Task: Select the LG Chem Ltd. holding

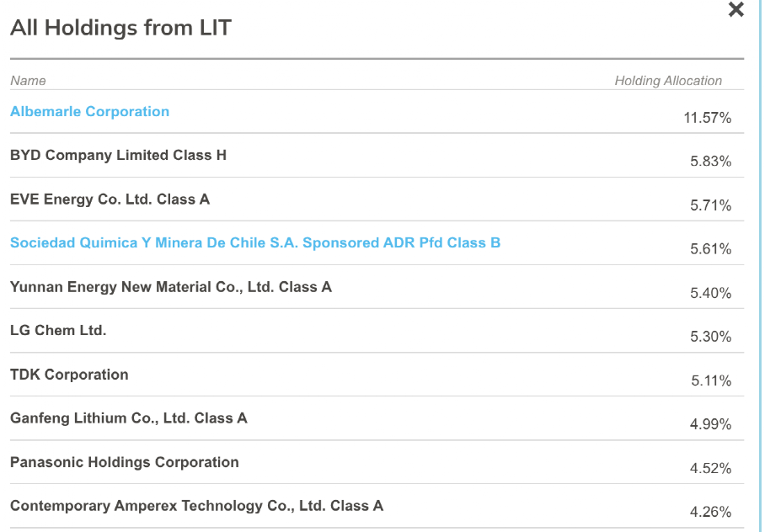Action: tap(58, 331)
